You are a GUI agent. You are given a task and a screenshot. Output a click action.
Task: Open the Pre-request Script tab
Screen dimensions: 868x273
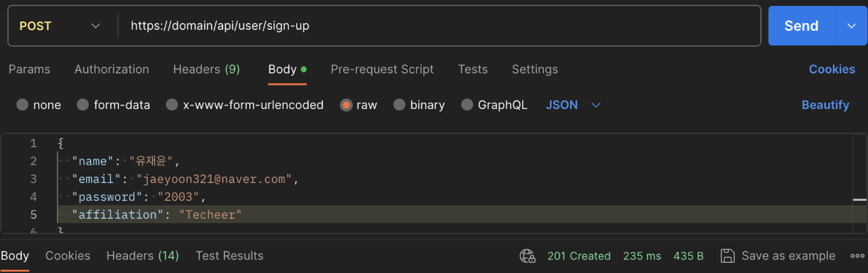382,69
